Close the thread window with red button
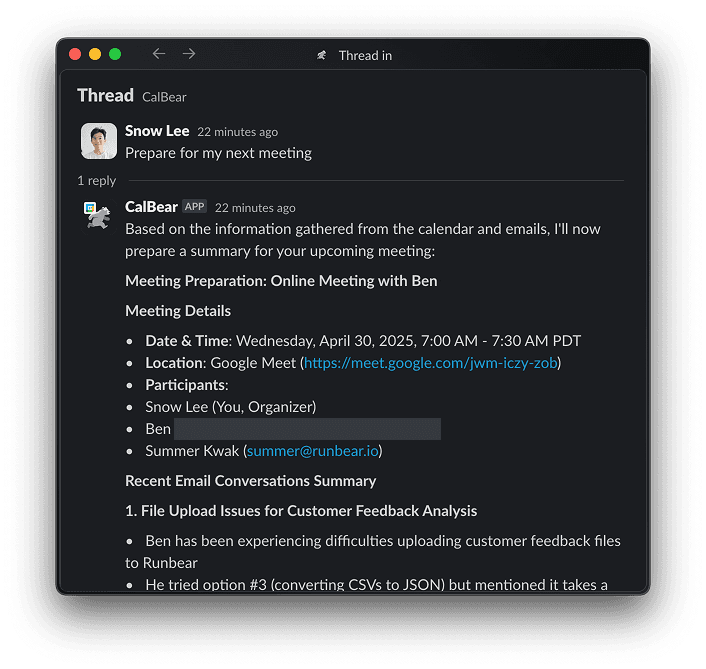Screen dimensions: 706x669 tap(75, 54)
